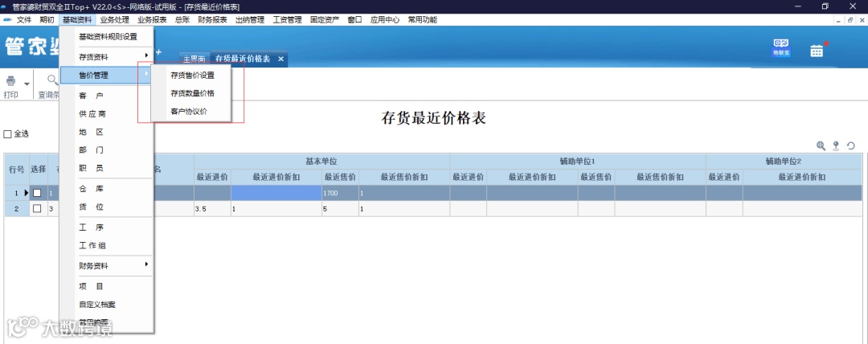The image size is (868, 344).
Task: Open the 业务报表 menu
Action: [152, 20]
